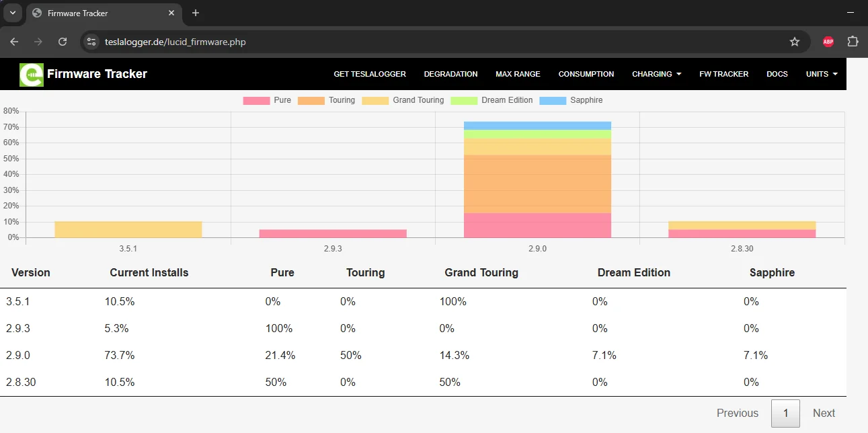
Task: Click the 3.5.1 chart bar
Action: [128, 229]
